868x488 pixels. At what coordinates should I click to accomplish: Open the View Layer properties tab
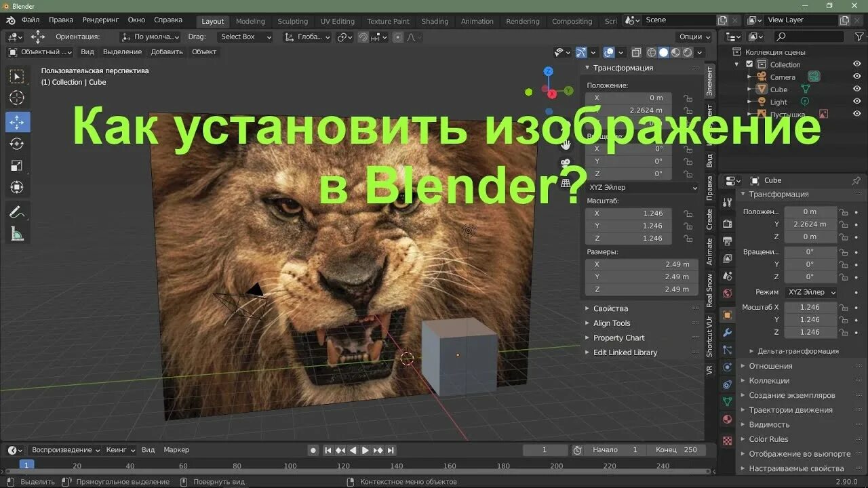[727, 259]
